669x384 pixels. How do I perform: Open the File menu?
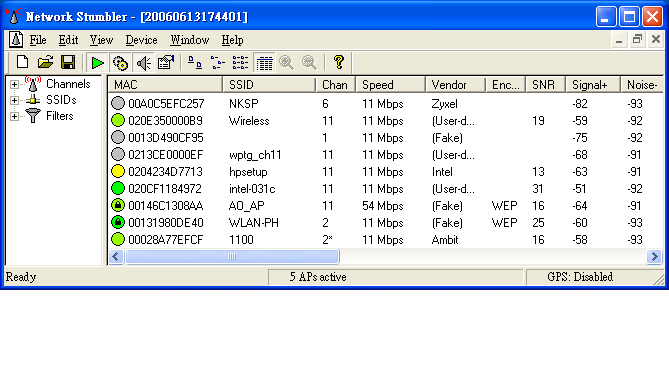pyautogui.click(x=38, y=40)
